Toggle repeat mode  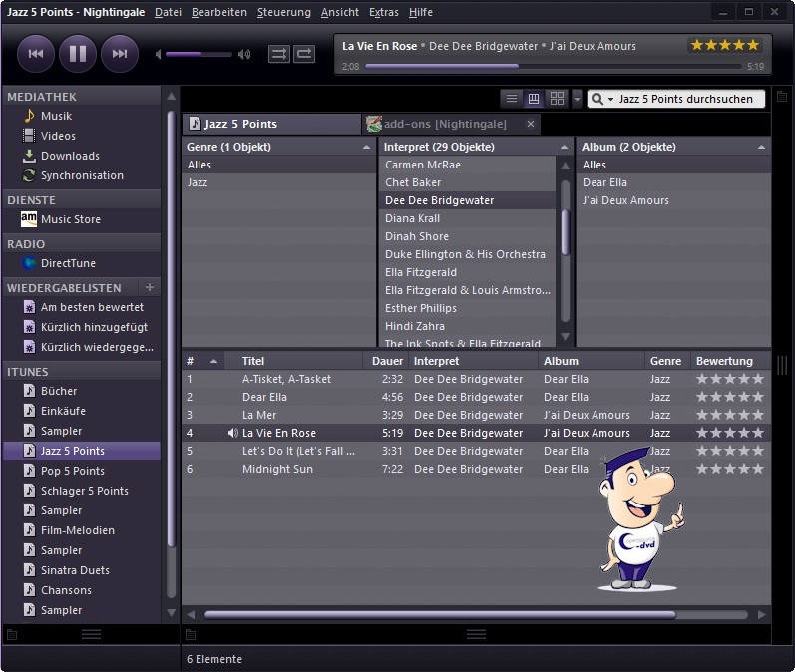[304, 53]
